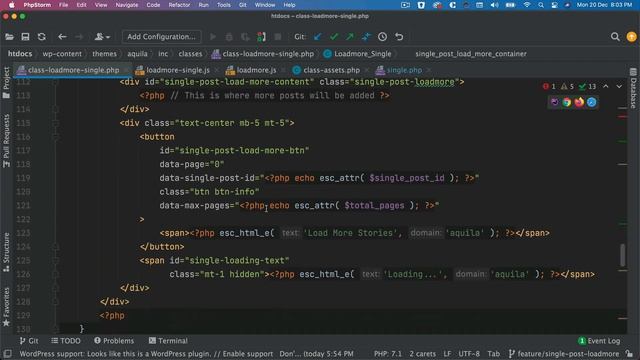Select class-loadmore-single.php editor tab
640x360 pixels.
[73, 70]
